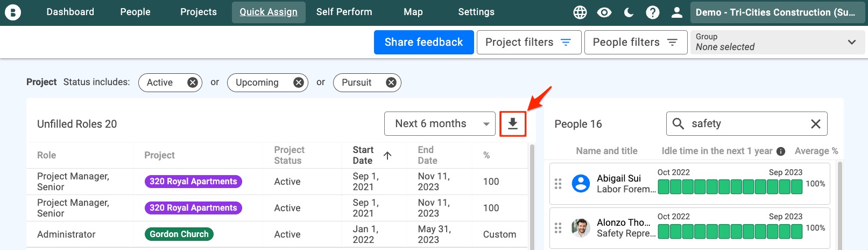Click the Share feedback button
868x250 pixels.
tap(424, 42)
